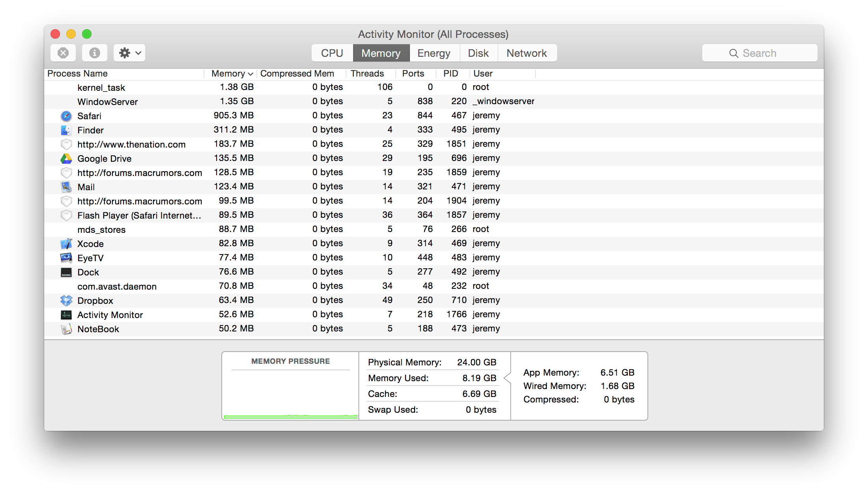This screenshot has width=868, height=494.
Task: Sort by Compressed Mem column
Action: [301, 74]
